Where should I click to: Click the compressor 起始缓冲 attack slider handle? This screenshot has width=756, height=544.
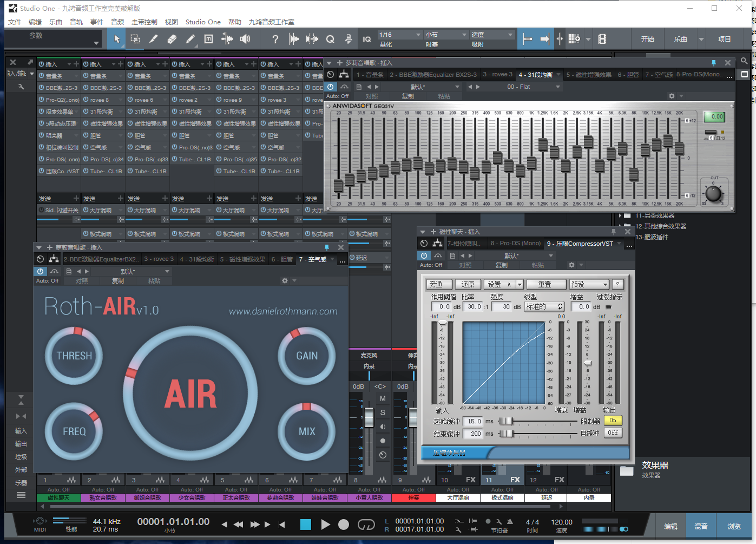(508, 421)
